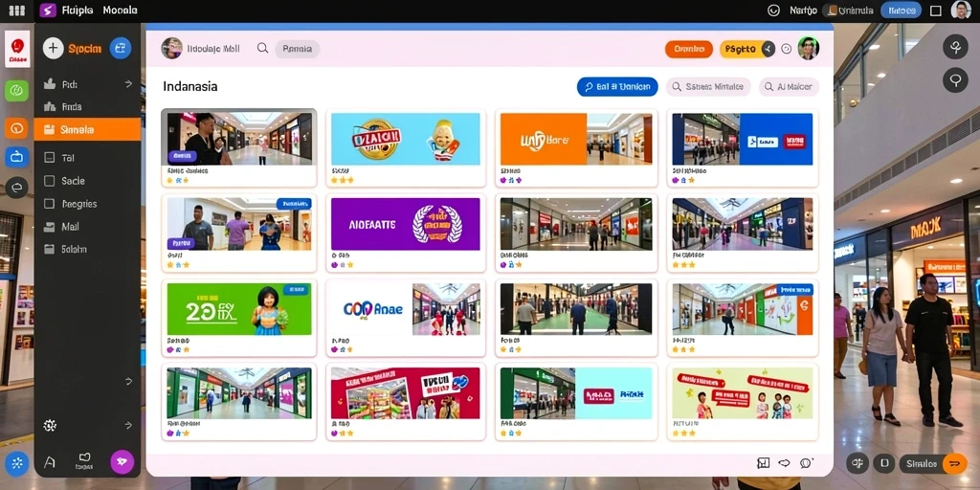Image resolution: width=980 pixels, height=490 pixels.
Task: Click the magnifier search icon in header
Action: tap(263, 48)
